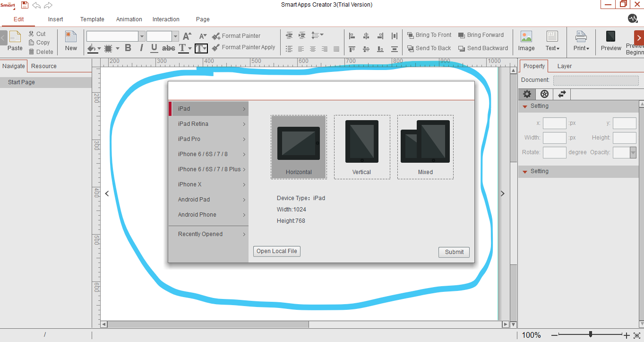
Task: Toggle Italic formatting
Action: pyautogui.click(x=141, y=48)
